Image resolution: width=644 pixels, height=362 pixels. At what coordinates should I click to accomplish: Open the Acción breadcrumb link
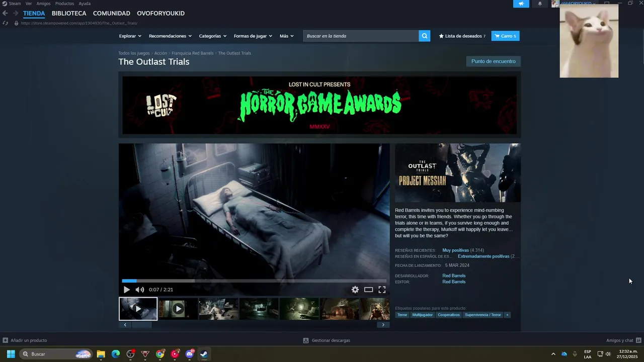tap(160, 53)
